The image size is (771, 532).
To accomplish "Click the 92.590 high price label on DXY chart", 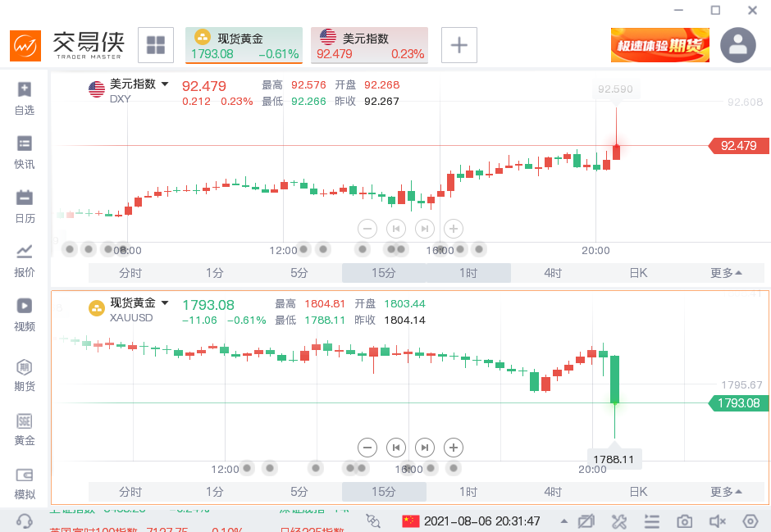I will [x=615, y=89].
